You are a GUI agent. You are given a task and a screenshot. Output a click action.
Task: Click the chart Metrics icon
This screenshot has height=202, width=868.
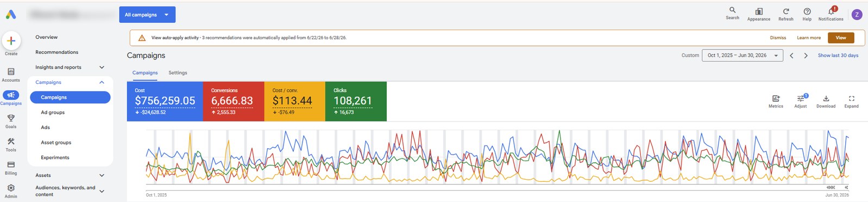click(776, 99)
